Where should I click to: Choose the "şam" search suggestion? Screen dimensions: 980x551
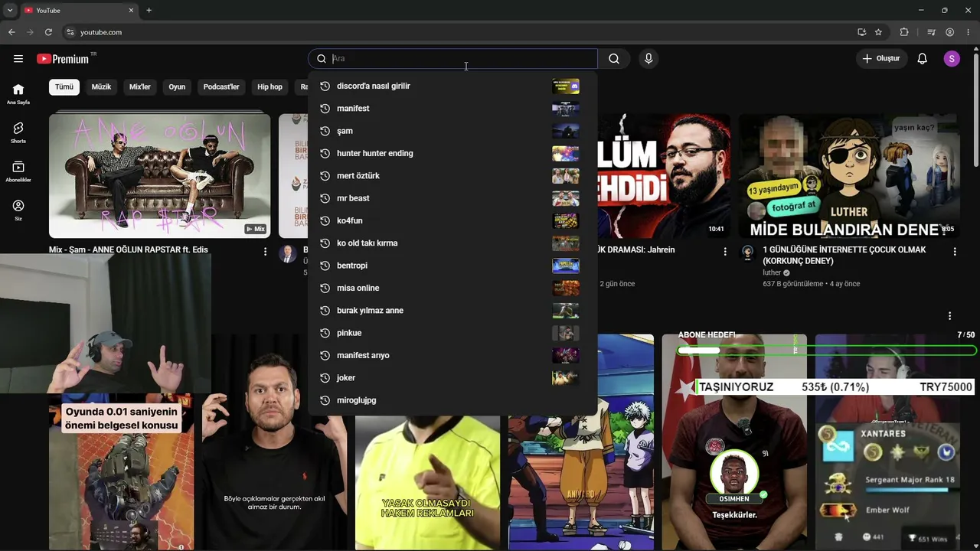click(x=452, y=131)
